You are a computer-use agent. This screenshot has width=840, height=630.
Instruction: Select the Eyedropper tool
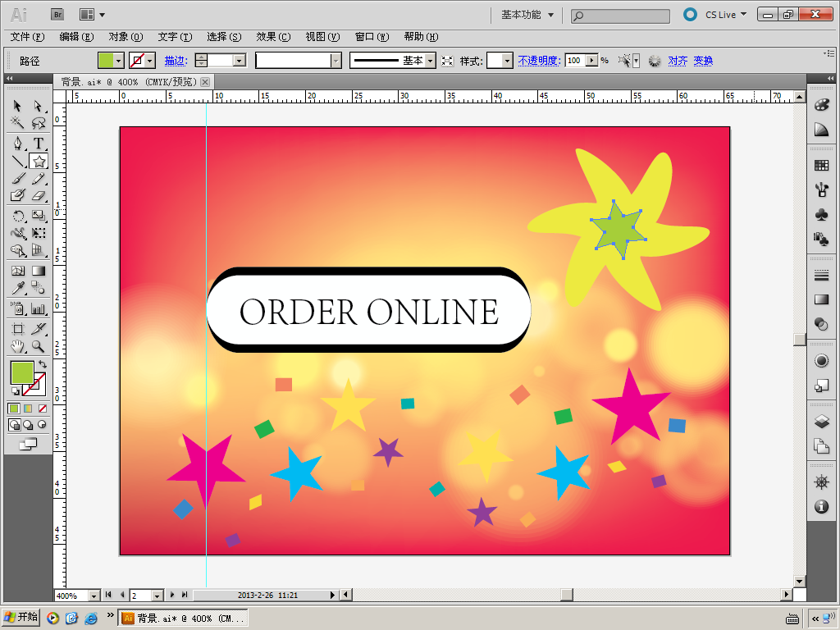coord(18,288)
